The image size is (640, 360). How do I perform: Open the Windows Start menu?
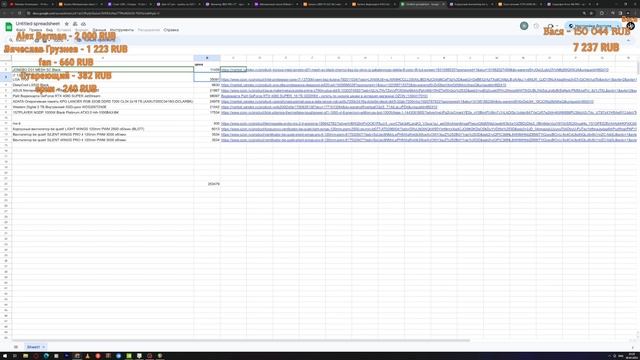(x=4, y=356)
